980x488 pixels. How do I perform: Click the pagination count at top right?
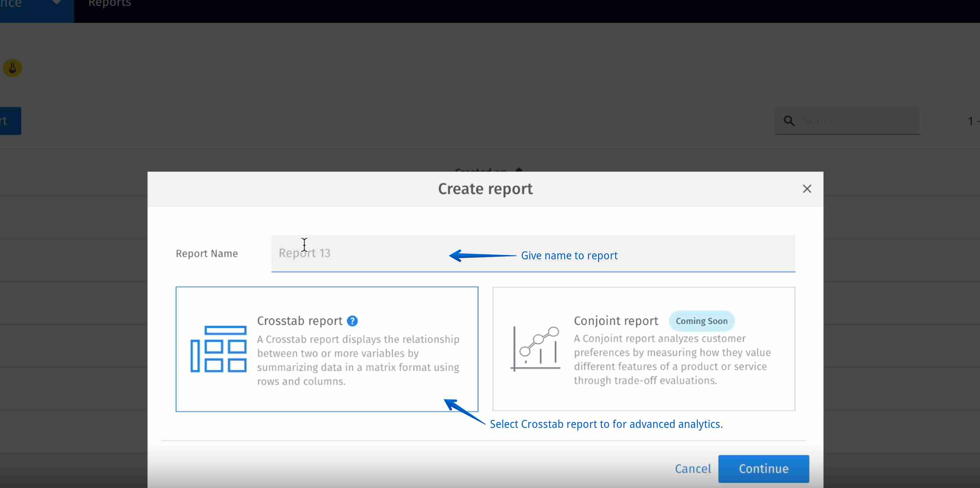[x=972, y=120]
